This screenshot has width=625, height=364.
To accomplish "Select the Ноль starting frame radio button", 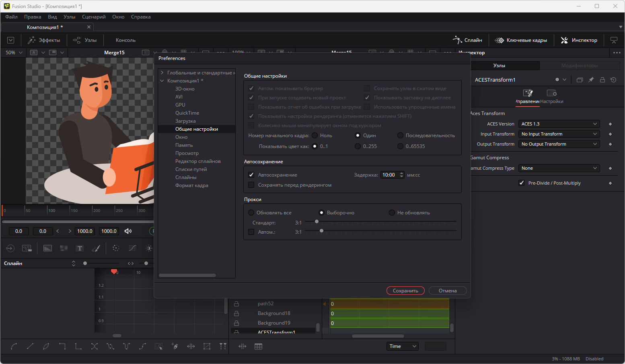I will (x=315, y=136).
